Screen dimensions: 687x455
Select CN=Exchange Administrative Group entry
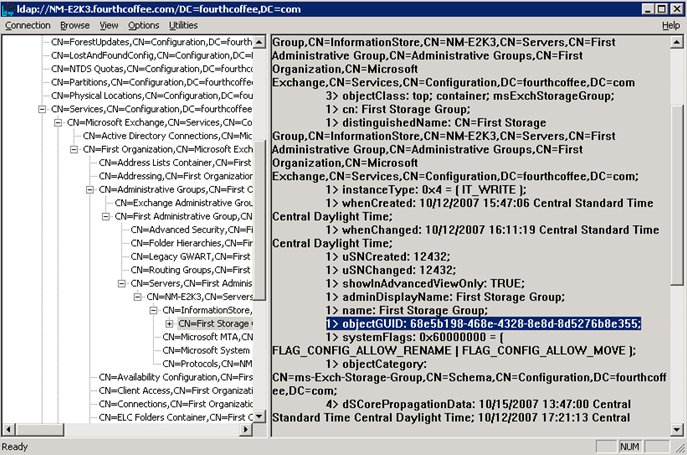[183, 203]
